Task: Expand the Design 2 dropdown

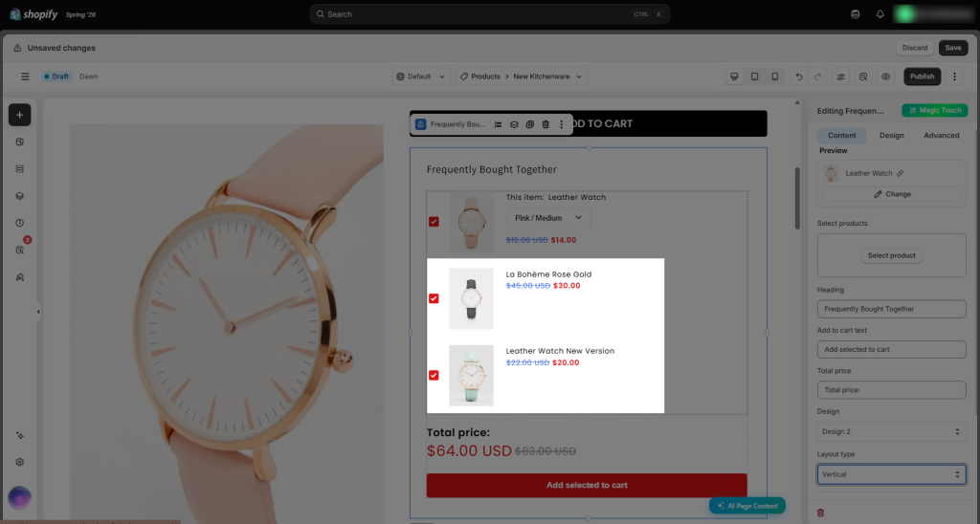Action: 891,431
